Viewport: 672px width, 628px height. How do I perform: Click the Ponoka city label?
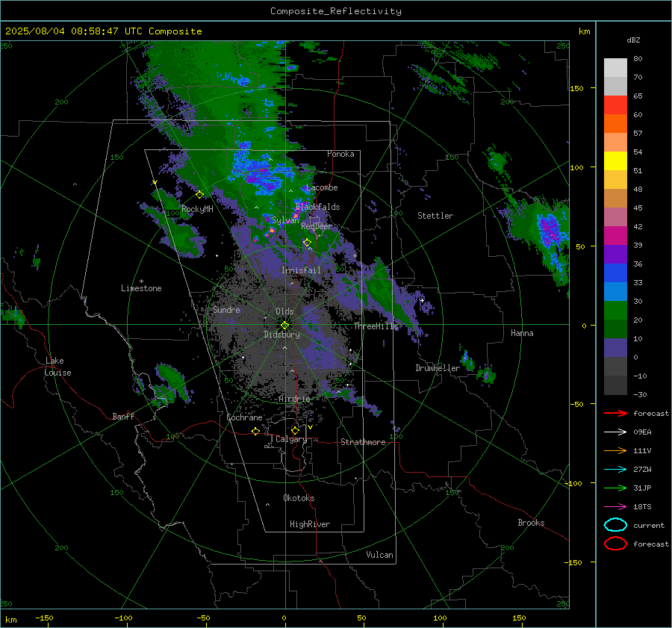340,154
